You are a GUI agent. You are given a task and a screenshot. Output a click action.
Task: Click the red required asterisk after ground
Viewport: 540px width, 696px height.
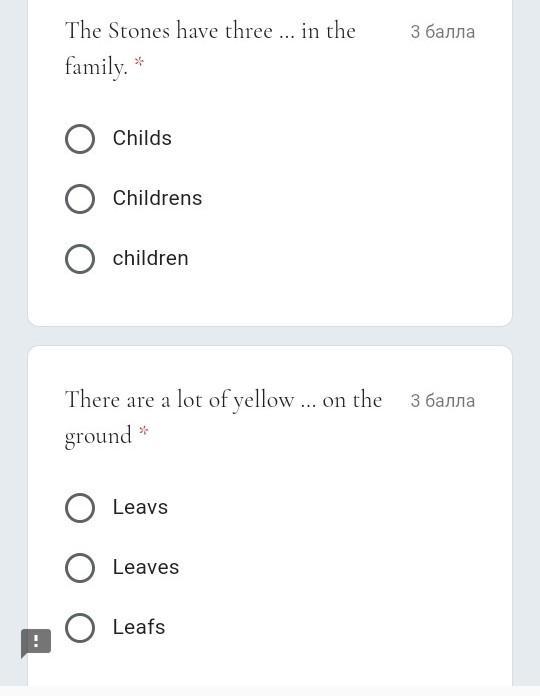click(x=143, y=431)
